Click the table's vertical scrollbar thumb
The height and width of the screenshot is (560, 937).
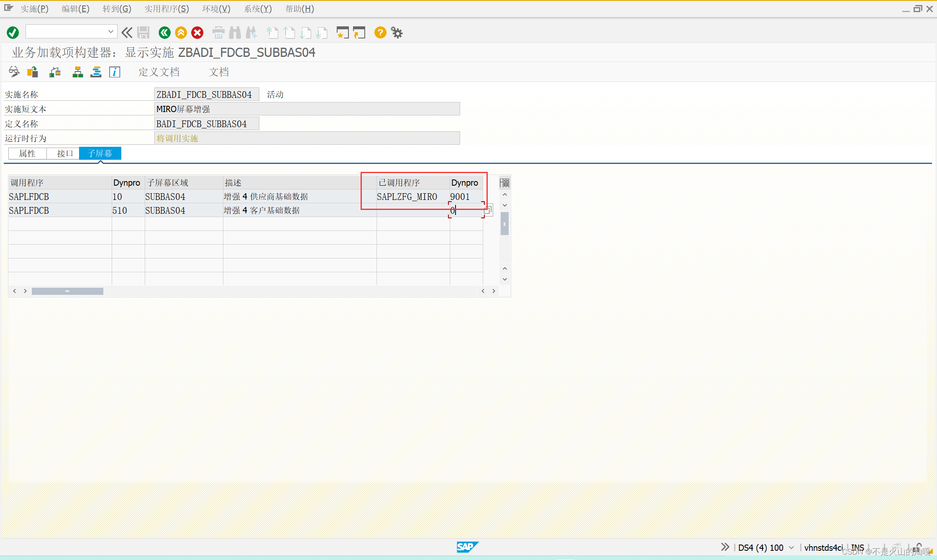[505, 224]
